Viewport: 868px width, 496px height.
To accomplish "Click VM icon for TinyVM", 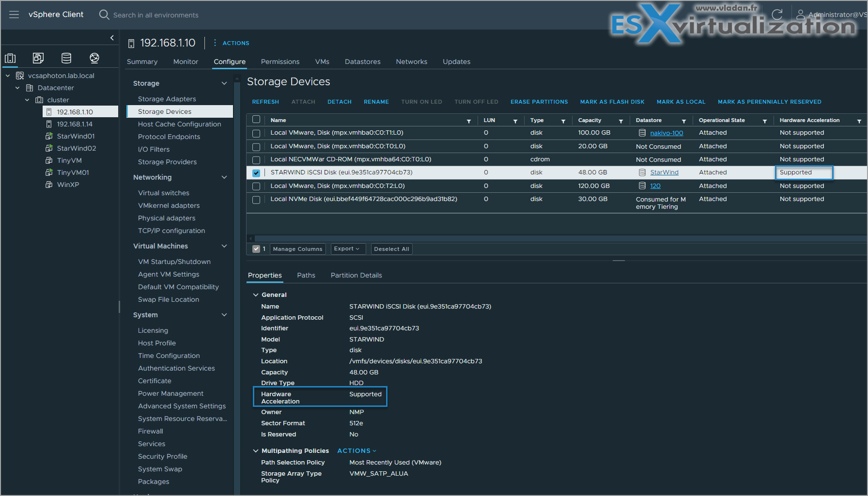I will click(x=49, y=160).
